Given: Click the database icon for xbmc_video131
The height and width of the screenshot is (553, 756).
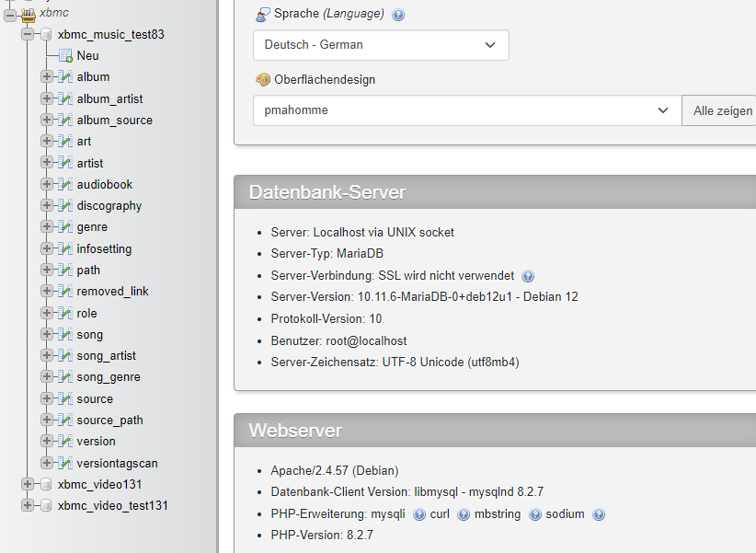Looking at the screenshot, I should click(x=46, y=484).
